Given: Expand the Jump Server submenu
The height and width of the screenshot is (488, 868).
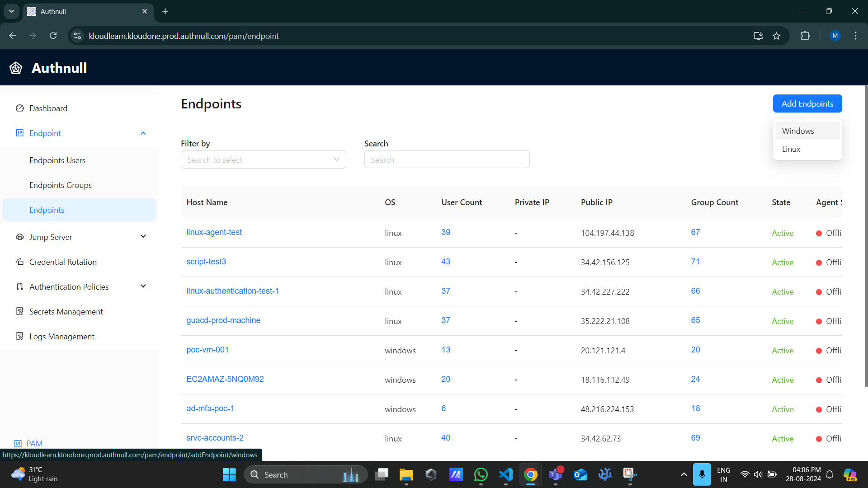Looking at the screenshot, I should click(143, 237).
